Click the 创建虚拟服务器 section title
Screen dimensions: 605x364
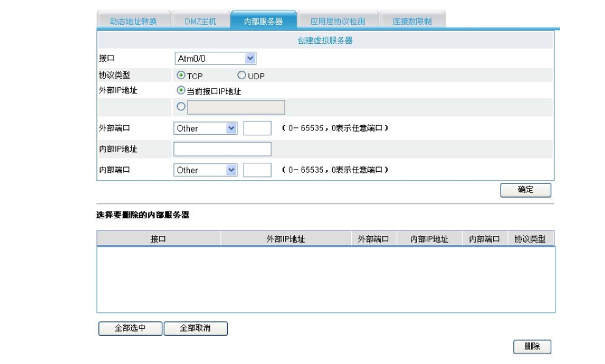tap(325, 40)
